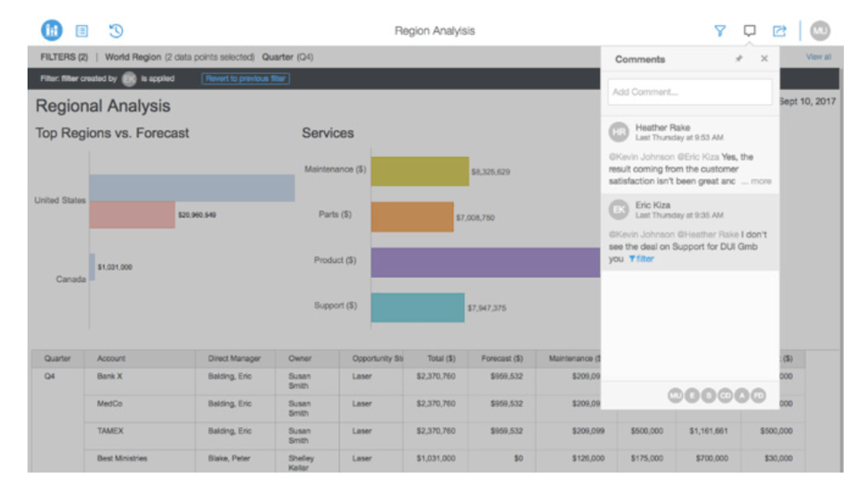Close the Comments panel

[x=764, y=60]
